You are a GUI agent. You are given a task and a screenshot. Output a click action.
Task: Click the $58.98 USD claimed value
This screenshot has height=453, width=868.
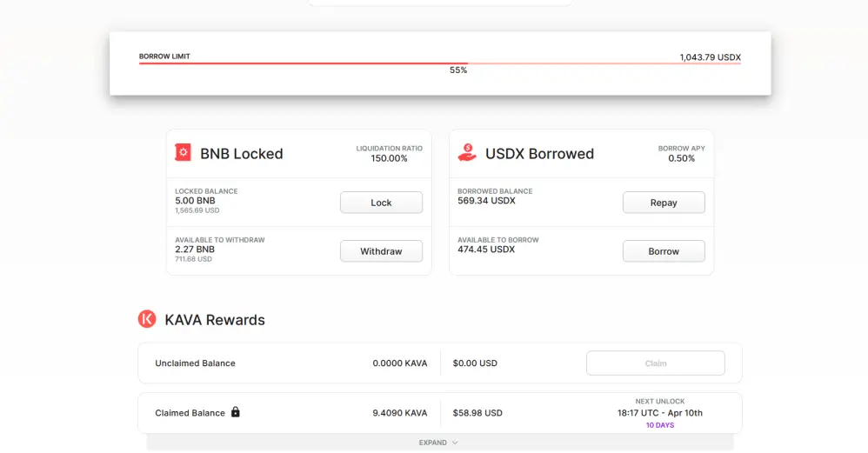tap(477, 413)
